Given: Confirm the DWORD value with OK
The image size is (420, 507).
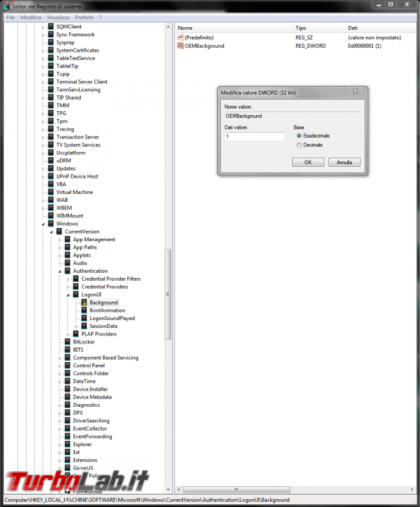Looking at the screenshot, I should click(308, 162).
